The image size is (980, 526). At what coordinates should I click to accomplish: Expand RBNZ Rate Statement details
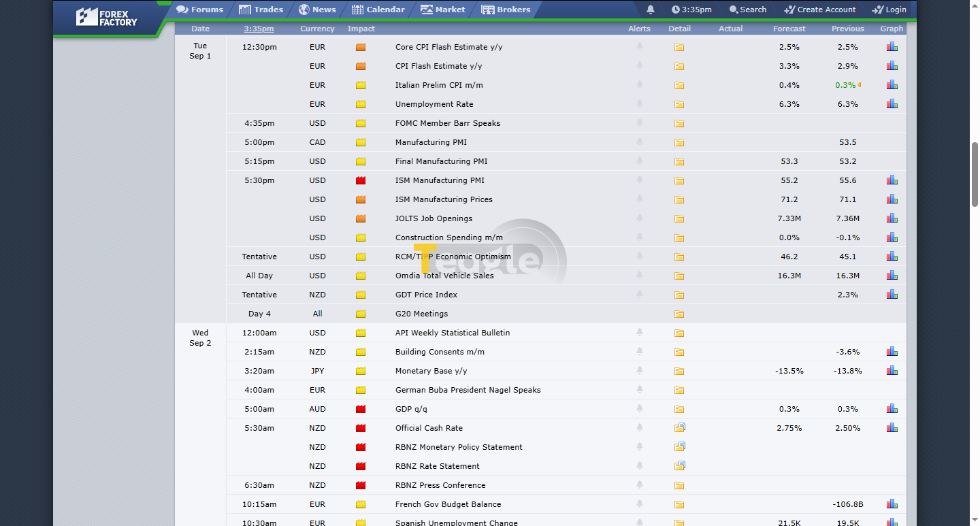[679, 466]
